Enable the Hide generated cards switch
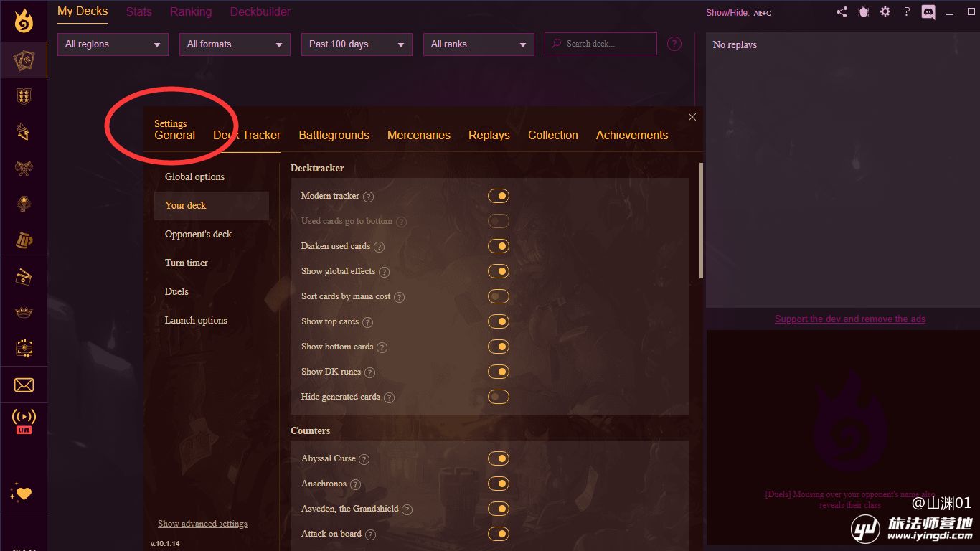This screenshot has width=980, height=551. (499, 397)
